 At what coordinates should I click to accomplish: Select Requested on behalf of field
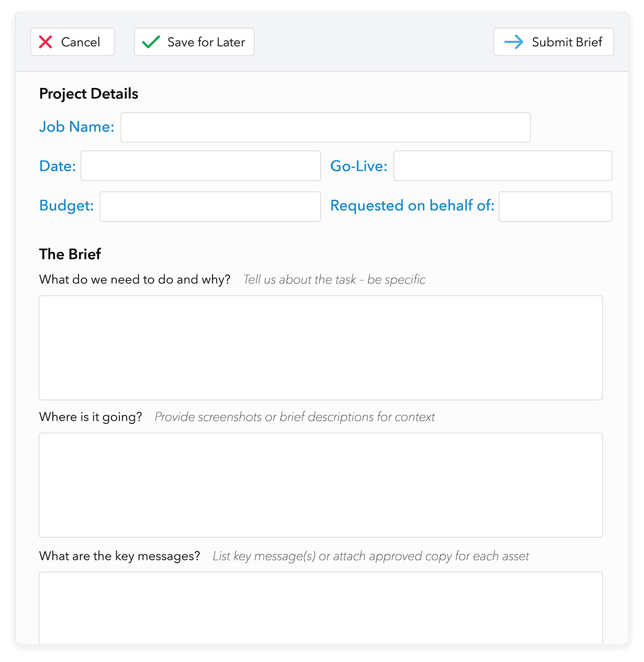pos(556,207)
